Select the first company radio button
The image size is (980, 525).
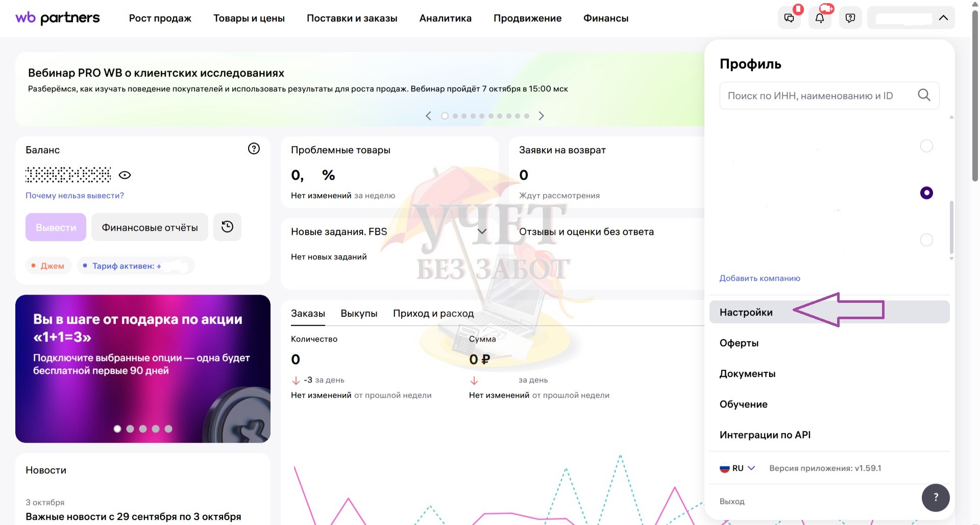coord(926,146)
